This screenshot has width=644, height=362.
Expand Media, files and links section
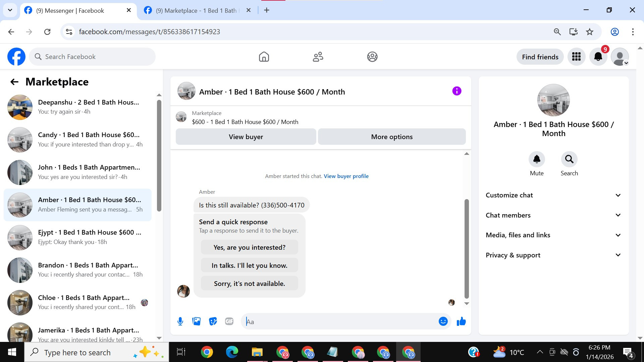(x=553, y=235)
